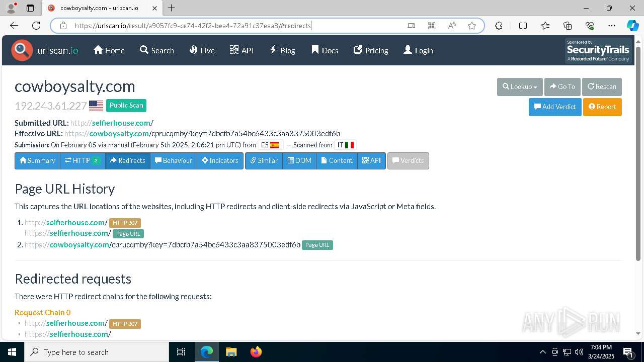Launch Microsoft Edge from taskbar
644x362 pixels.
tap(207, 352)
